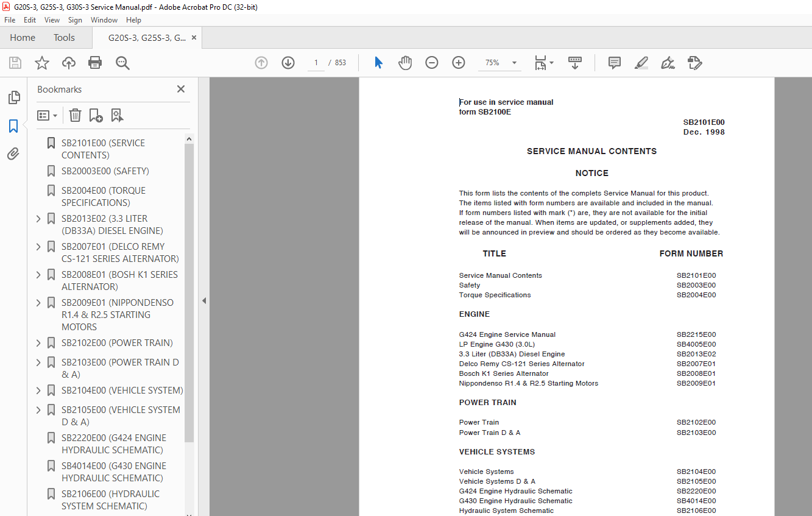Viewport: 812px width, 516px height.
Task: Switch to the Tools tab
Action: 64,38
